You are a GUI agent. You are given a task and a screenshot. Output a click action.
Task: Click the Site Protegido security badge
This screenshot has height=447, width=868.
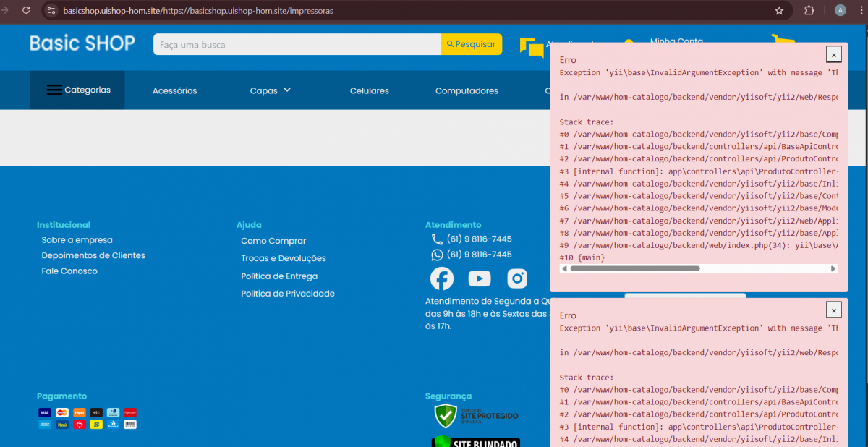coord(476,416)
